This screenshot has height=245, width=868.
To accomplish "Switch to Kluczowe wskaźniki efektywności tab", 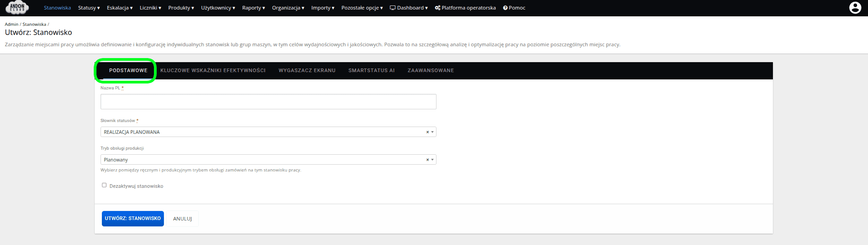I will (x=213, y=70).
